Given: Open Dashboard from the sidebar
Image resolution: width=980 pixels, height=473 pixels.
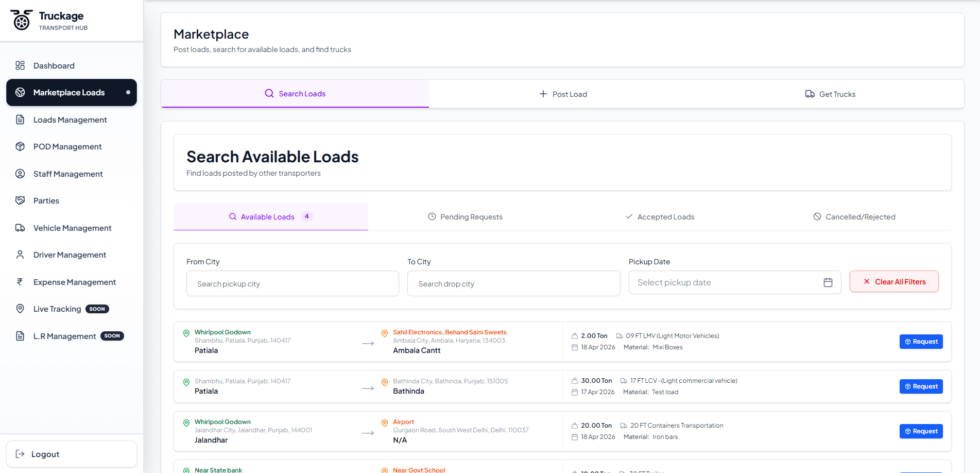Looking at the screenshot, I should pyautogui.click(x=72, y=65).
